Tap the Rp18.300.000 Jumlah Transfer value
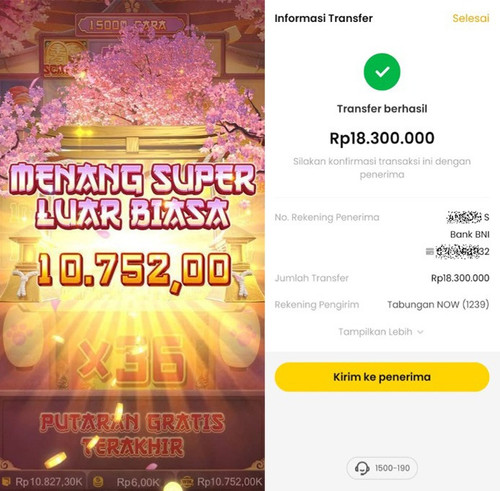Image resolution: width=500 pixels, height=491 pixels. click(x=460, y=278)
